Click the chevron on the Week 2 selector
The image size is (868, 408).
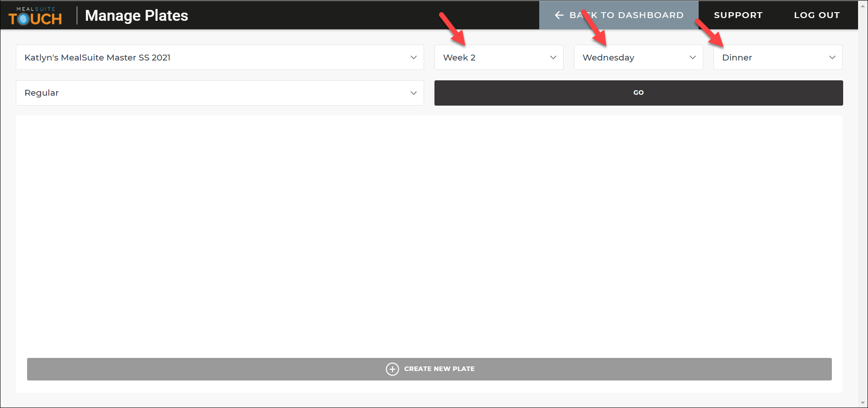click(553, 57)
